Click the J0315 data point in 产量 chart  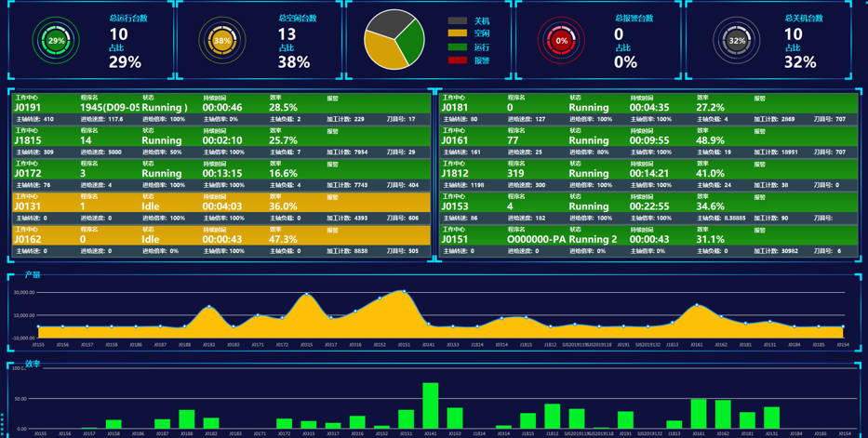307,295
